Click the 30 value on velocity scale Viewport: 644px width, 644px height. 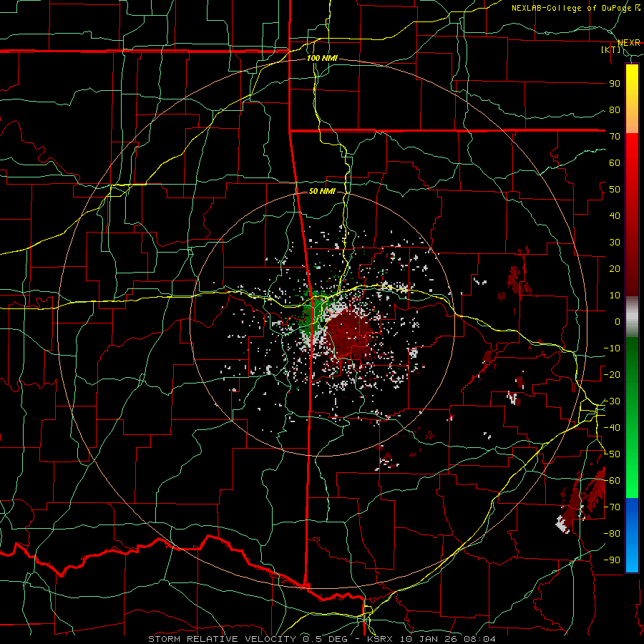click(x=615, y=243)
